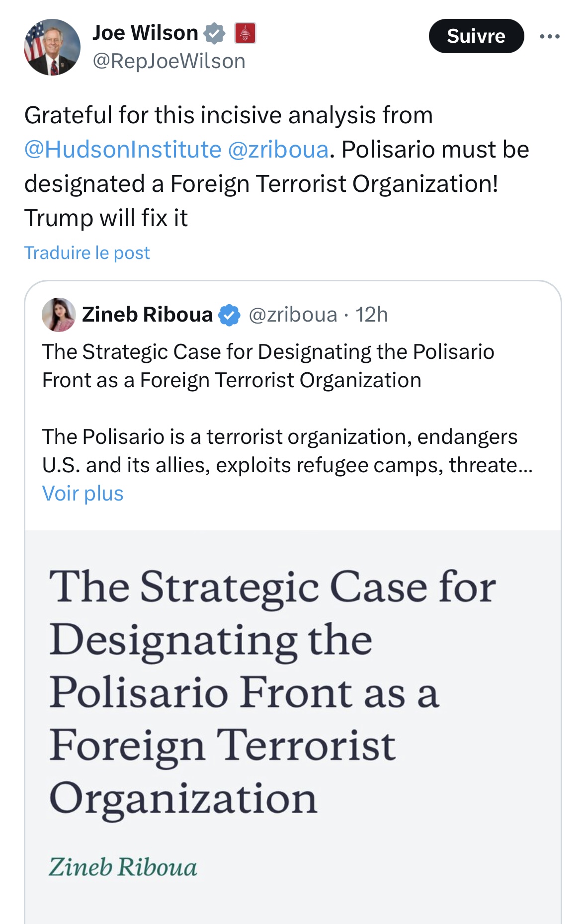Click the red government affiliation badge
586x924 pixels.
[x=245, y=33]
